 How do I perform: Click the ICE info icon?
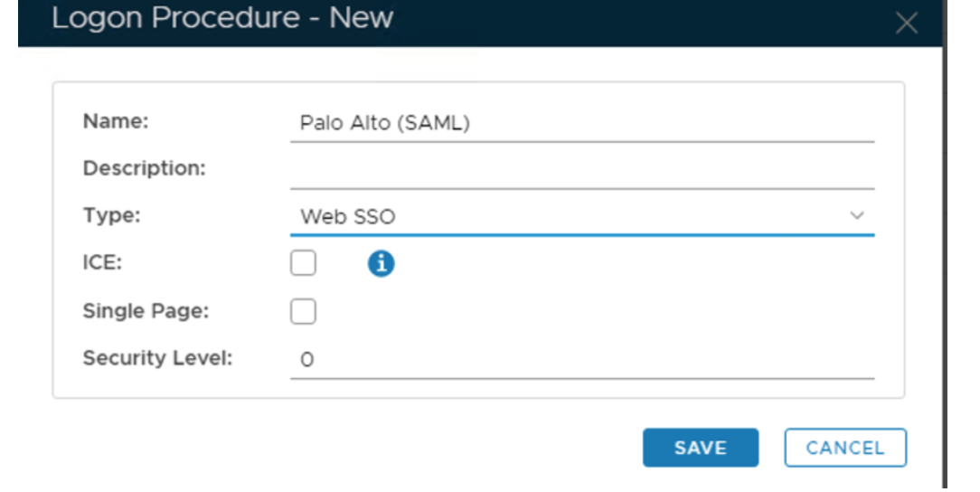pyautogui.click(x=381, y=263)
